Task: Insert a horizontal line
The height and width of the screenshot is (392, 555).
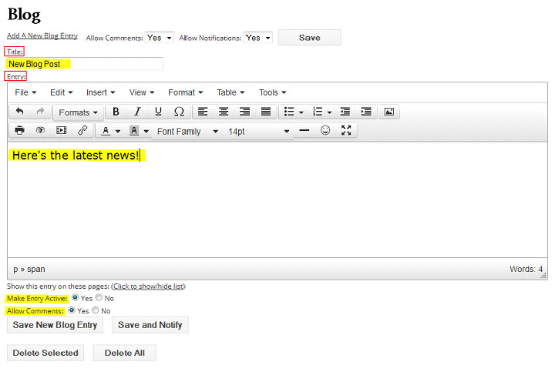Action: coord(304,131)
